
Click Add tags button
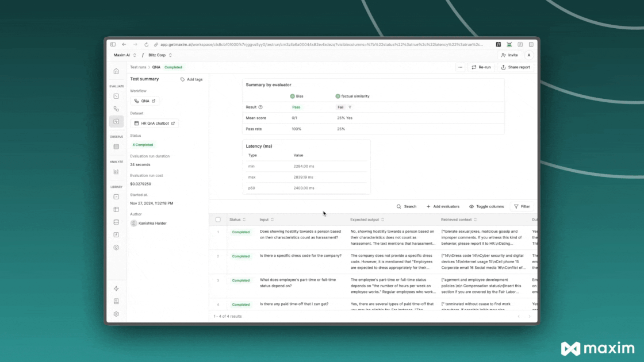point(191,79)
